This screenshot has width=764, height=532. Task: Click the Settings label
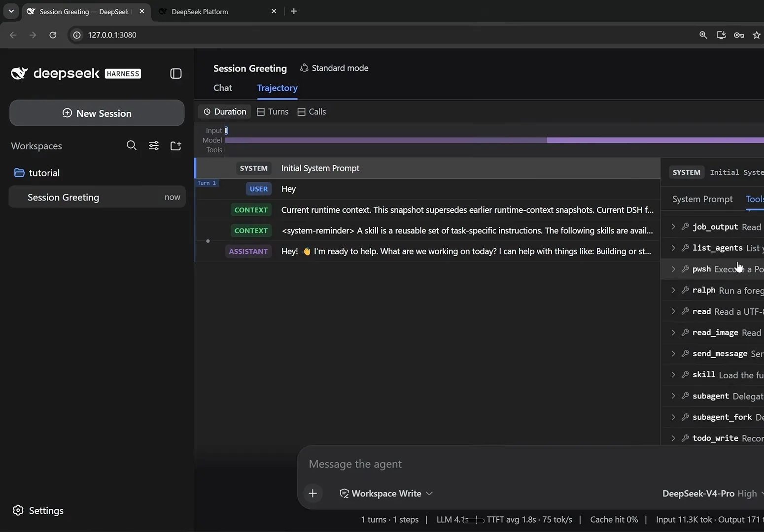tap(46, 510)
